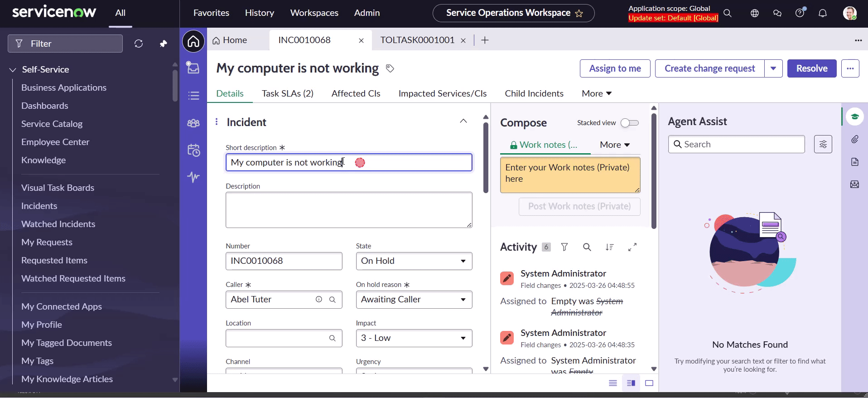The image size is (868, 398).
Task: Click the refresh icon beside Filter
Action: 139,44
